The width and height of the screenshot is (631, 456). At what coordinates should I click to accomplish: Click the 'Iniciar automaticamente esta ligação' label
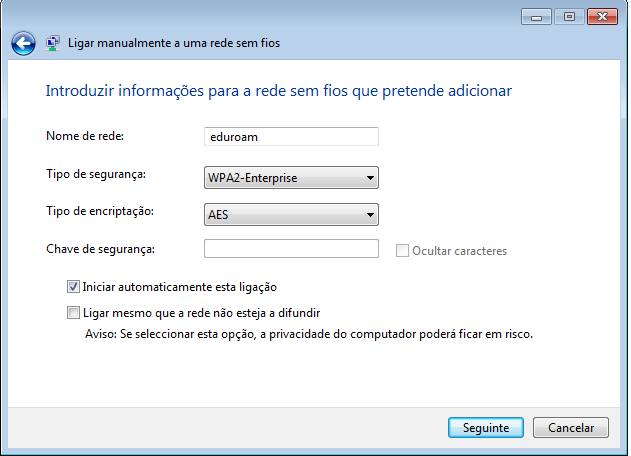pyautogui.click(x=179, y=287)
